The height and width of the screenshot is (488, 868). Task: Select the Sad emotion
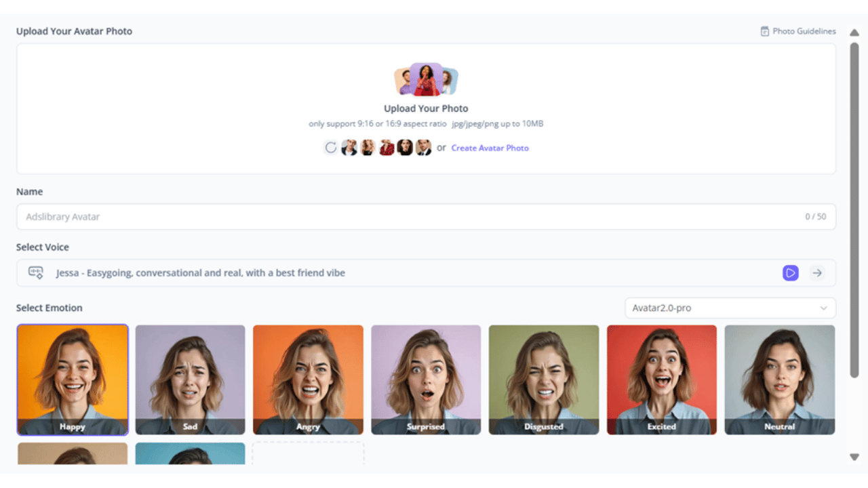[190, 380]
